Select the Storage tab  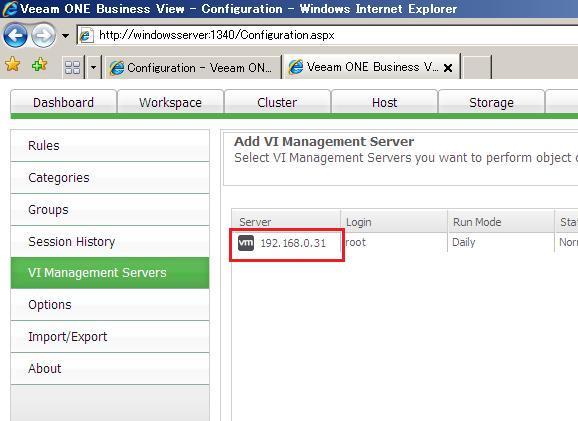[491, 102]
